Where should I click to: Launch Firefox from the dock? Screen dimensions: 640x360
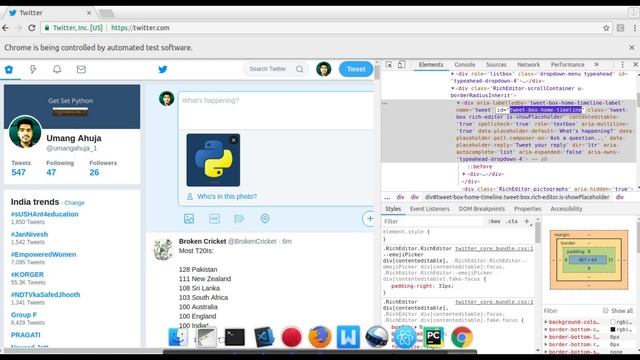320,337
